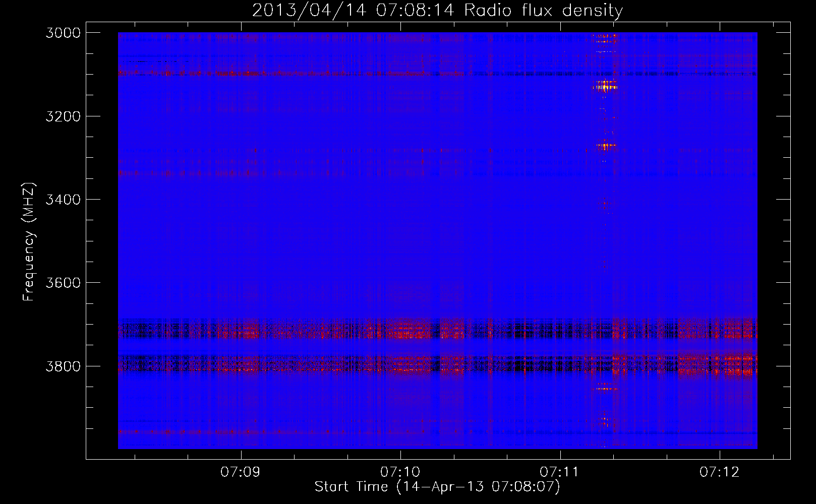Viewport: 816px width, 504px height.
Task: Click the 07:09 time tick label
Action: tap(241, 472)
